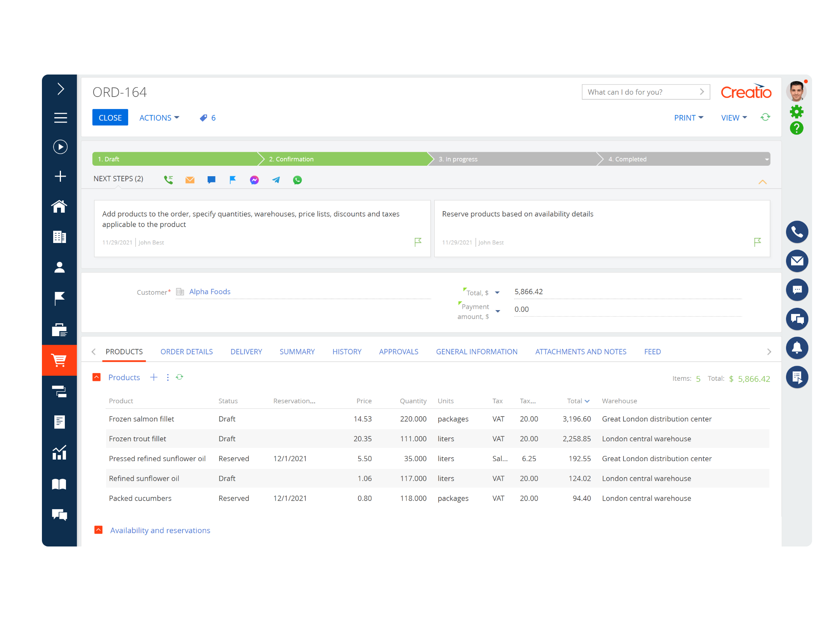Viewport: 840px width, 621px height.
Task: Mark the reserve products step flag complete
Action: point(757,242)
